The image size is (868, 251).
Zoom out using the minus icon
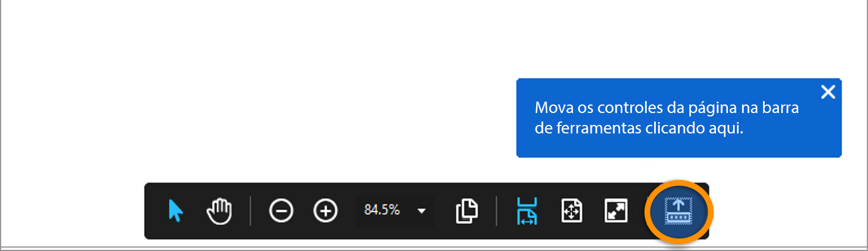281,211
